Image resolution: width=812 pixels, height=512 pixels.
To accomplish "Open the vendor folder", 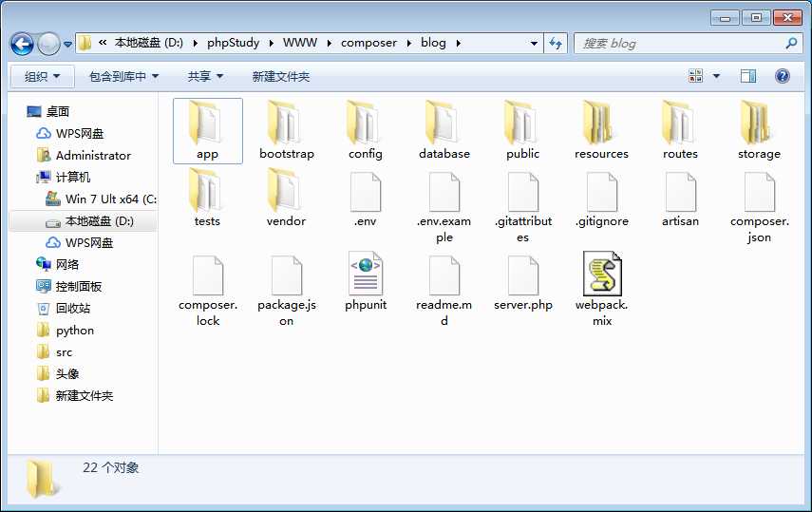I will tap(287, 198).
